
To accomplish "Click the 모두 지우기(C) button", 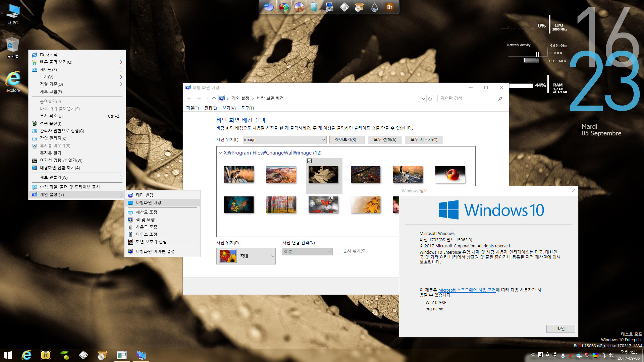I will click(x=424, y=140).
